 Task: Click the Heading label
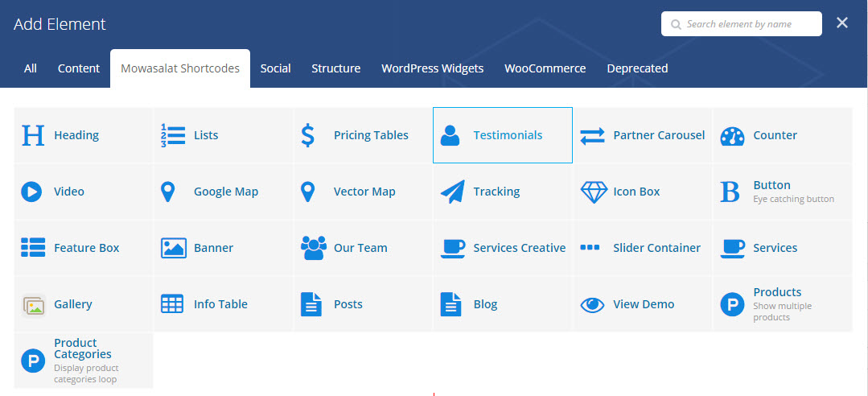[76, 135]
